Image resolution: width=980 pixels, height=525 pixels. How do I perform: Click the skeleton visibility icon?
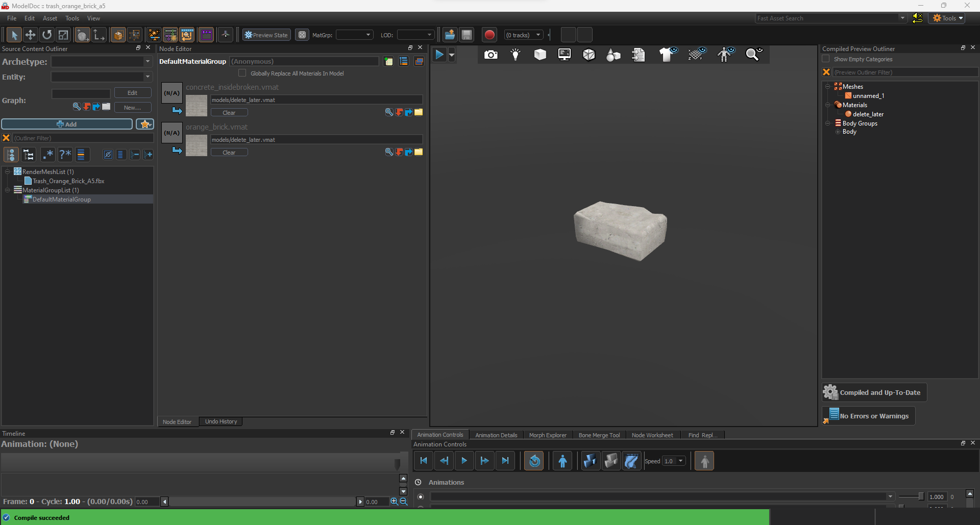click(x=725, y=55)
